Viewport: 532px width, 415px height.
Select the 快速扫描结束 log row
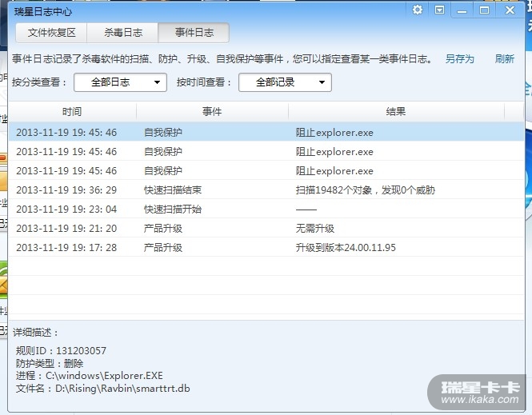pyautogui.click(x=266, y=190)
